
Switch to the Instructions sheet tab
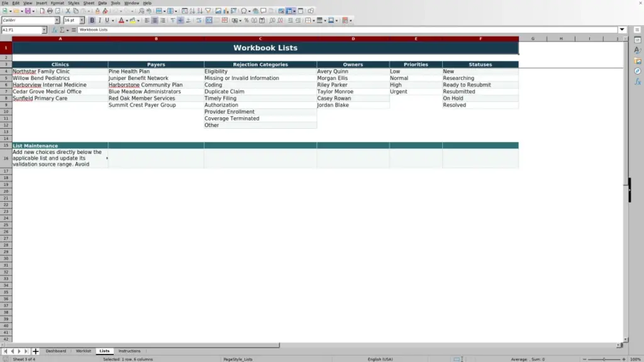[x=130, y=351]
